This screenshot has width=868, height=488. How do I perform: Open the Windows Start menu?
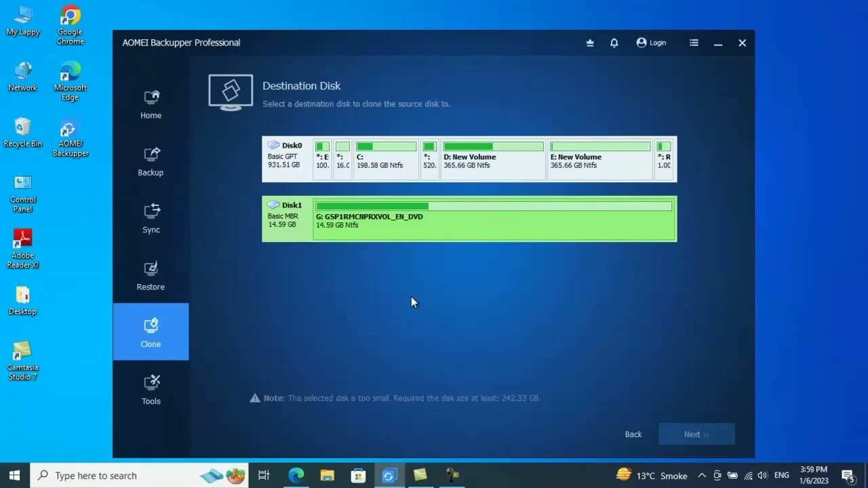coord(14,475)
